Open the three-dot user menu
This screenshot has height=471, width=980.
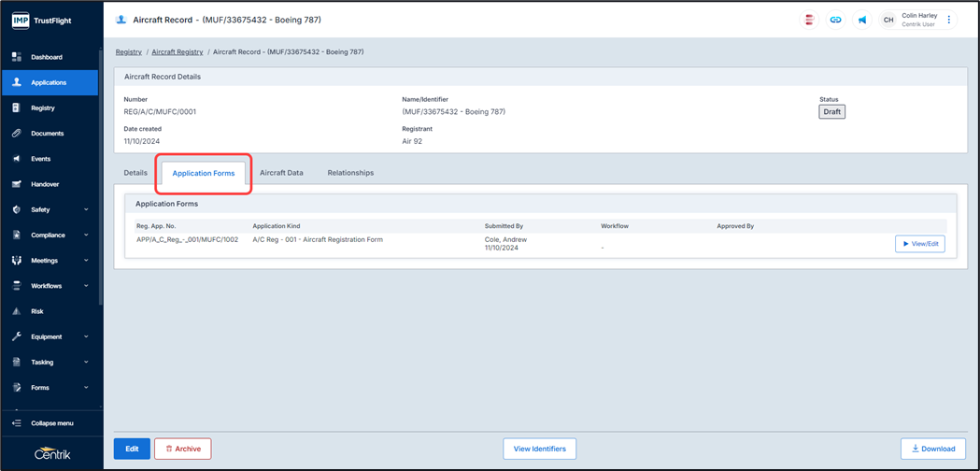(949, 20)
